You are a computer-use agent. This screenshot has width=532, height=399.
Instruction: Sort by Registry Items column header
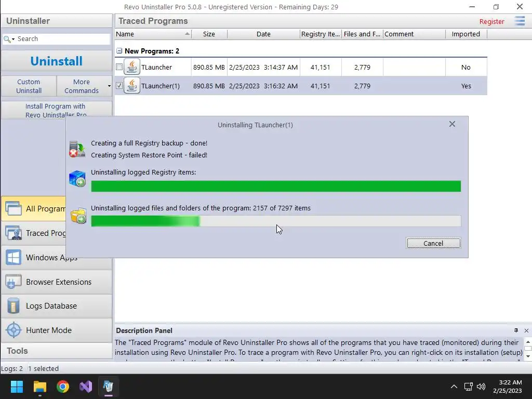320,34
